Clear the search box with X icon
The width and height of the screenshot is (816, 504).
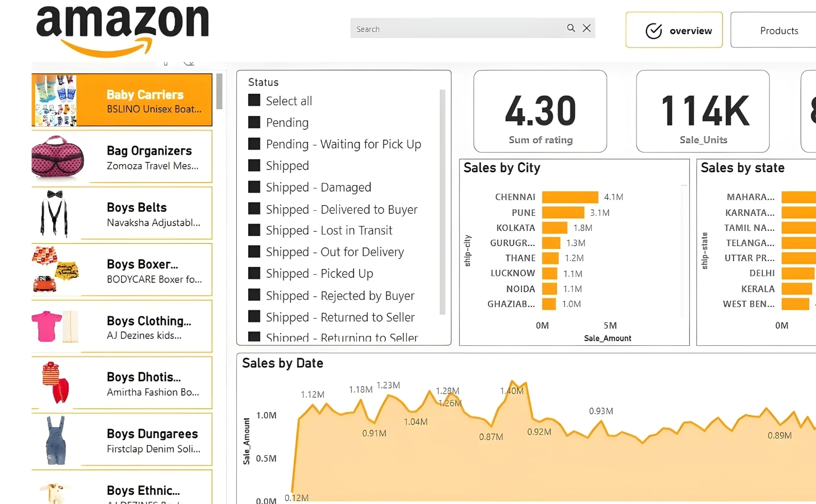point(586,28)
